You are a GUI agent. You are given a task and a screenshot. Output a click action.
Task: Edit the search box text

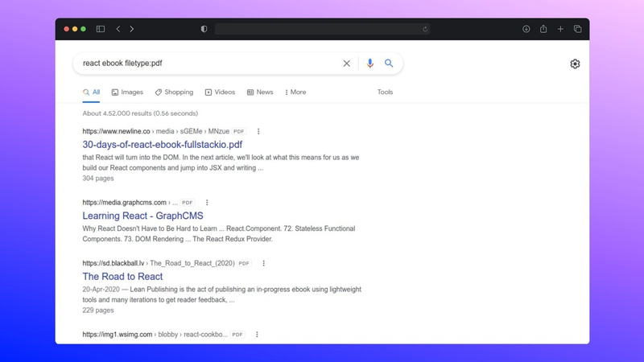pos(209,64)
